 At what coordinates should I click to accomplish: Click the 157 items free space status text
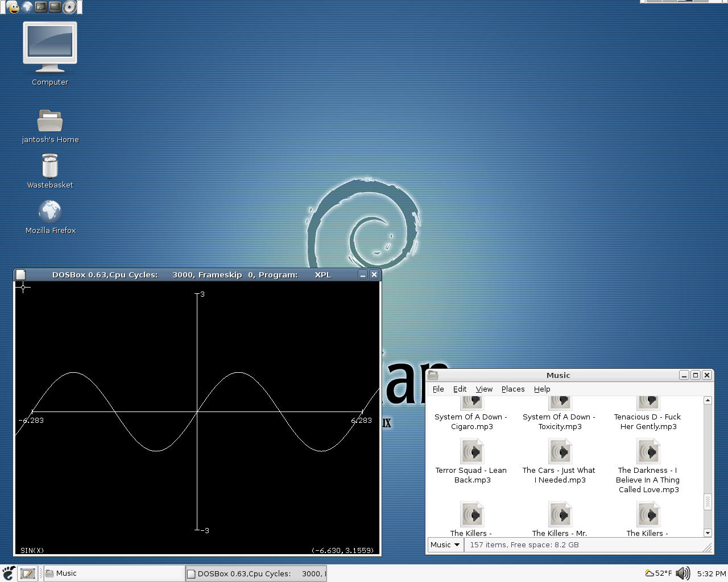tap(524, 544)
